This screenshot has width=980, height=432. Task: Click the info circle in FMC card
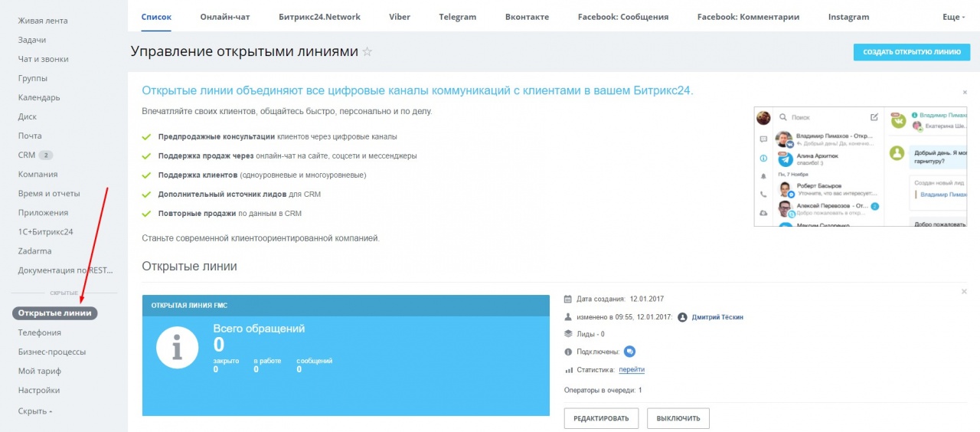tap(178, 348)
